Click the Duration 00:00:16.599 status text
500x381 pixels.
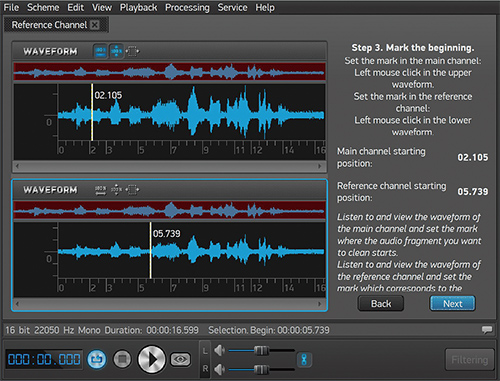[151, 330]
